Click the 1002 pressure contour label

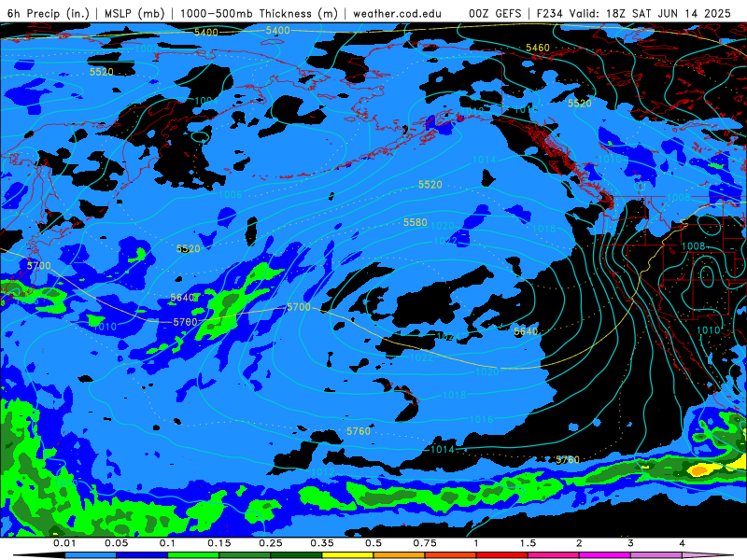coord(147,49)
